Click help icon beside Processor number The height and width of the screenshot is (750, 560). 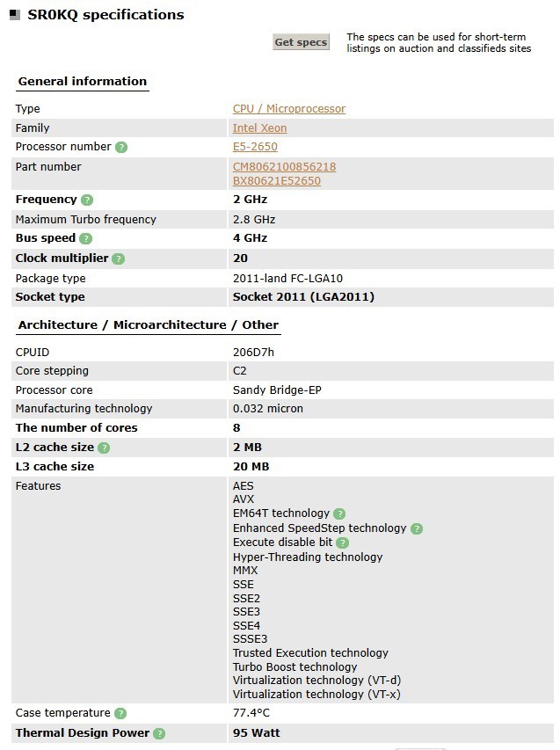tap(121, 147)
